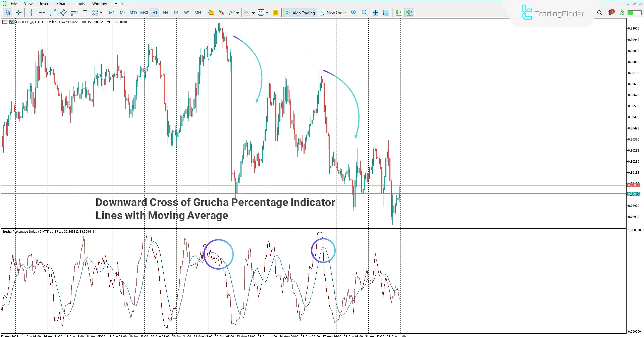The height and width of the screenshot is (337, 644).
Task: Open the Tools menu
Action: tap(80, 3)
